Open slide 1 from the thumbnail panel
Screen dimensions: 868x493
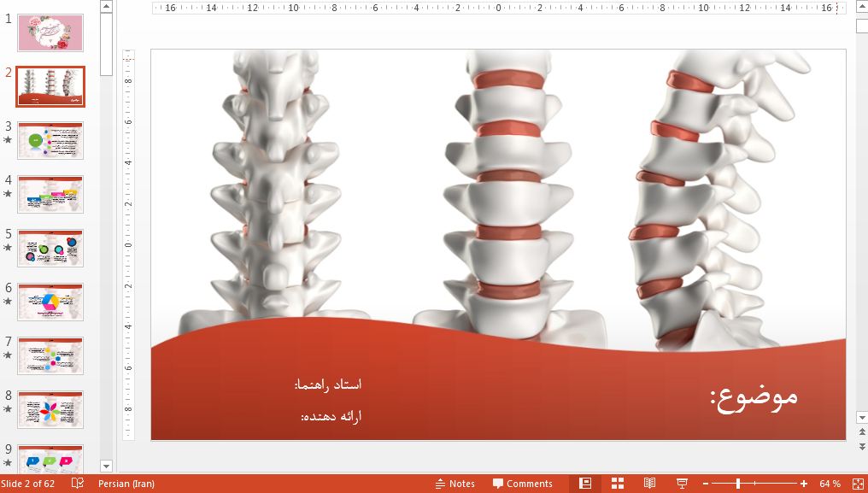point(50,33)
